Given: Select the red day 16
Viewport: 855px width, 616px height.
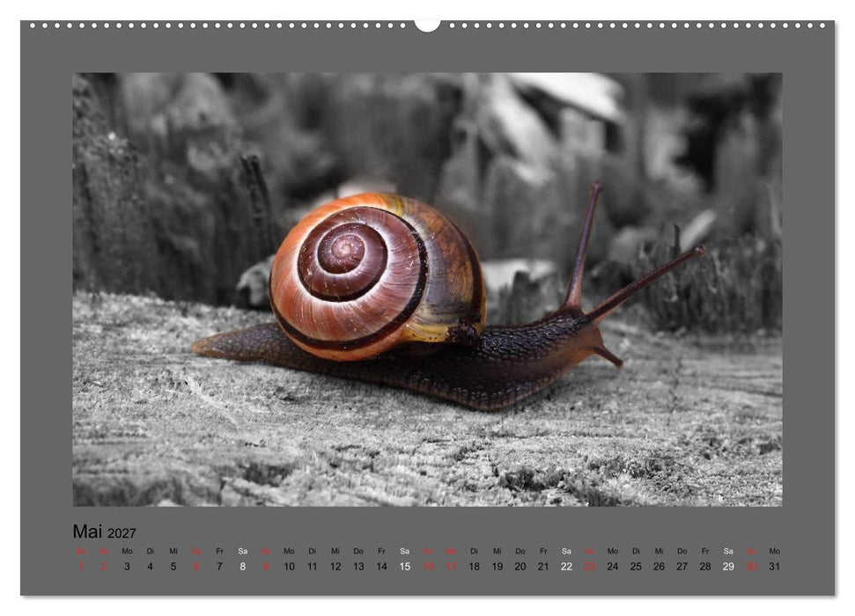Looking at the screenshot, I should click(x=428, y=567).
